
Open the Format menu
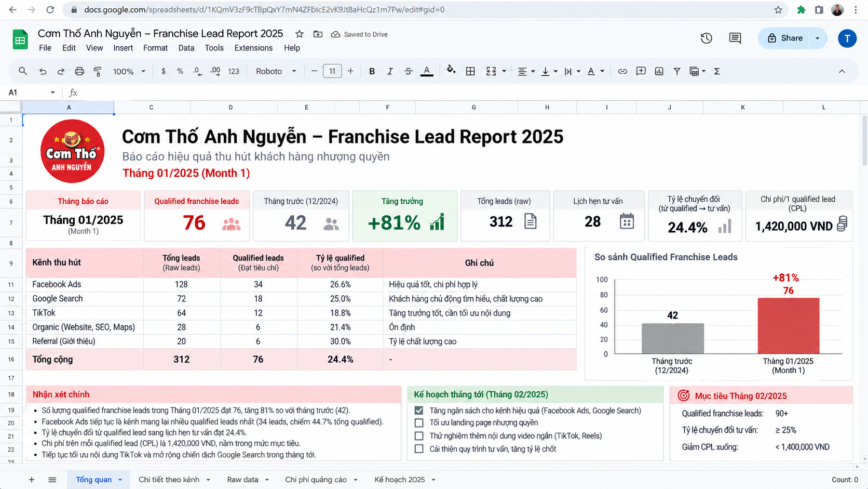tap(155, 48)
